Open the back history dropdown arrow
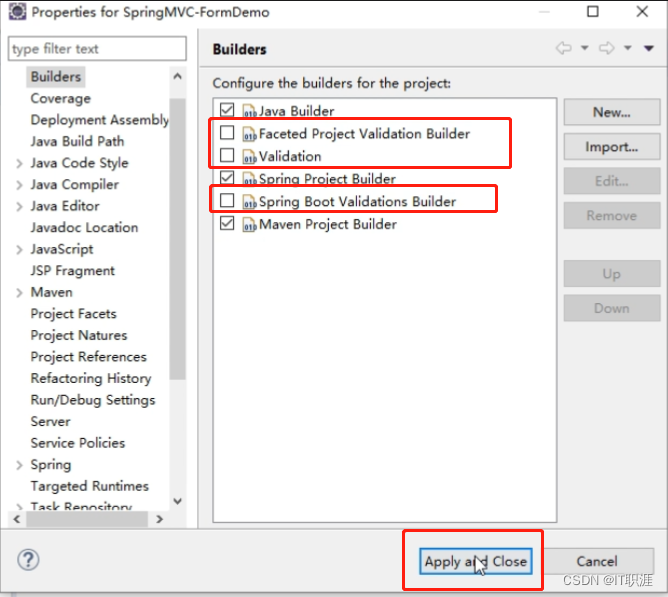This screenshot has height=597, width=668. (585, 48)
